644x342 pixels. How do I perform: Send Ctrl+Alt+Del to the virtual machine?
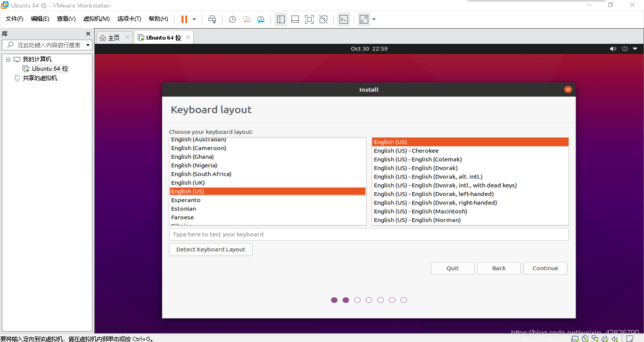click(x=212, y=19)
